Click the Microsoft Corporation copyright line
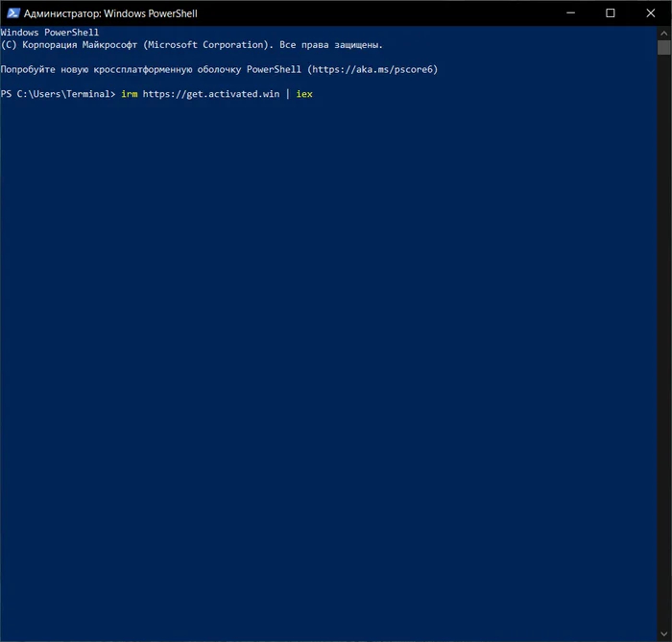Image resolution: width=672 pixels, height=642 pixels. (192, 44)
